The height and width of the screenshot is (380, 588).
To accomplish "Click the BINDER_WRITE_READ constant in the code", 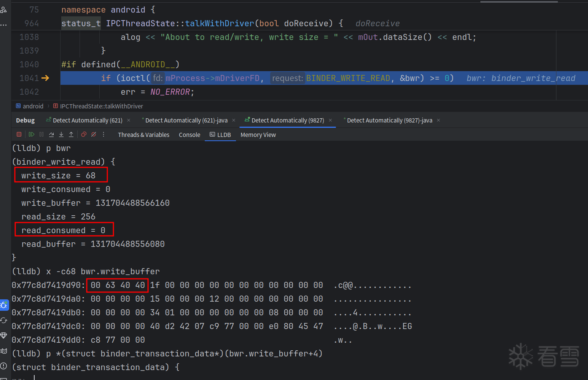I will pos(348,78).
